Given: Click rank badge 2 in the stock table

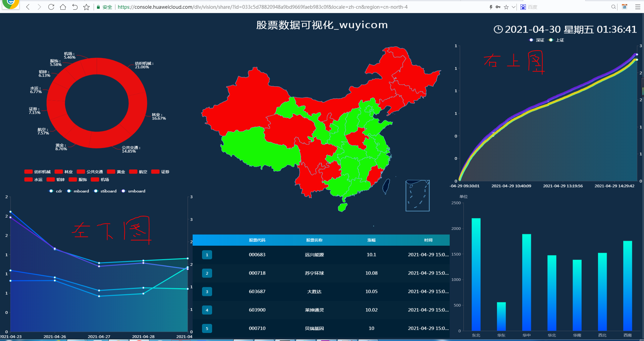Looking at the screenshot, I should tap(207, 273).
